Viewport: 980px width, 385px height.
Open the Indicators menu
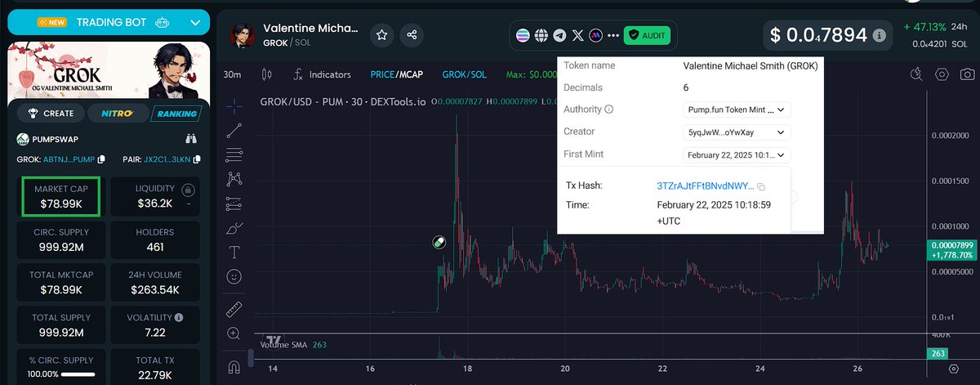tap(322, 74)
